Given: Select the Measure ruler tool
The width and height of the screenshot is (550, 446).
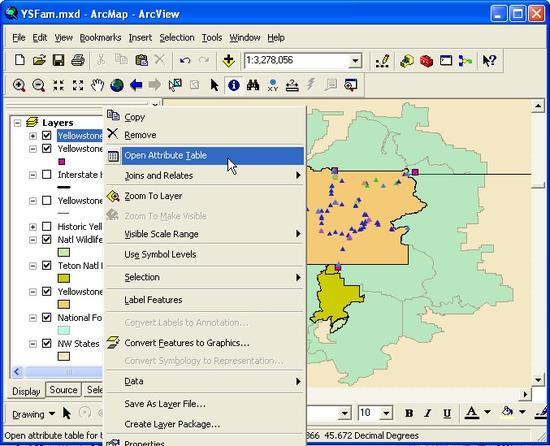Looking at the screenshot, I should click(292, 85).
